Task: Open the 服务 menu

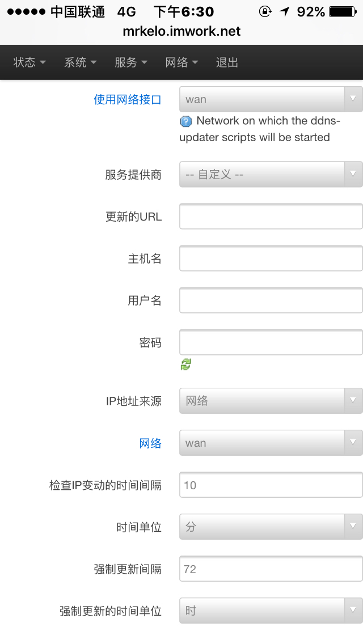Action: click(130, 62)
